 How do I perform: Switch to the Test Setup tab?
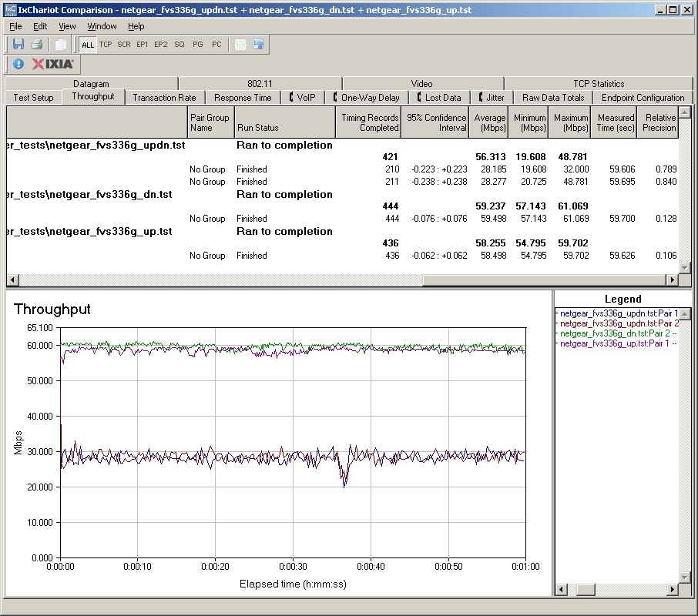(x=33, y=97)
